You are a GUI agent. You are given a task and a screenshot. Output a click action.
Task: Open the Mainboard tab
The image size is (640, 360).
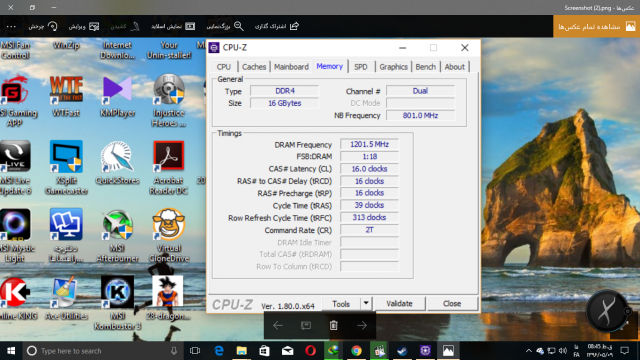tap(291, 67)
